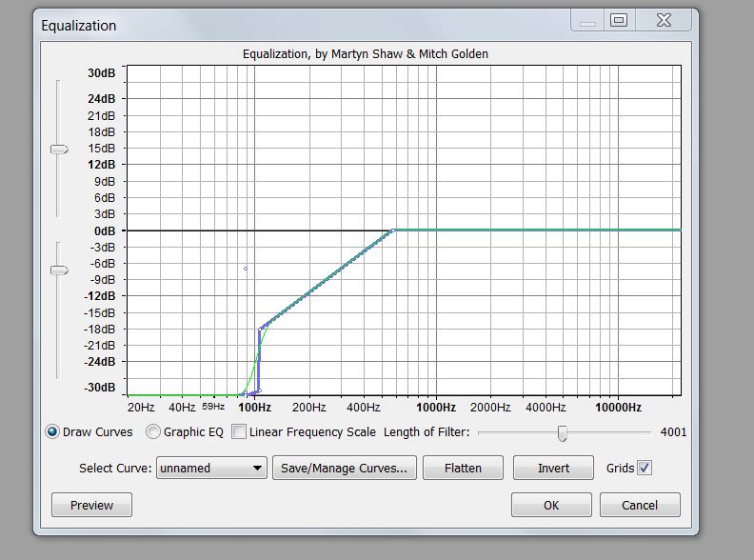754x560 pixels.
Task: Maximize the Equalization window
Action: point(619,20)
